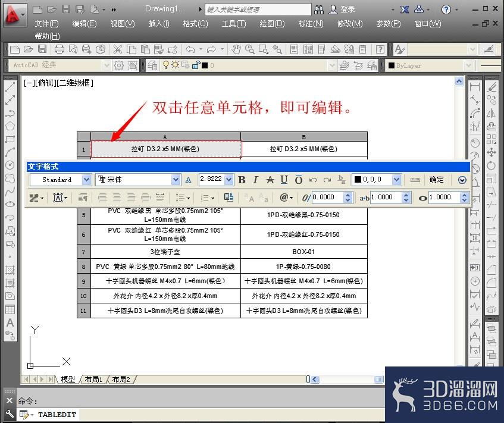Select the Rectangle draw tool

click(x=10, y=139)
